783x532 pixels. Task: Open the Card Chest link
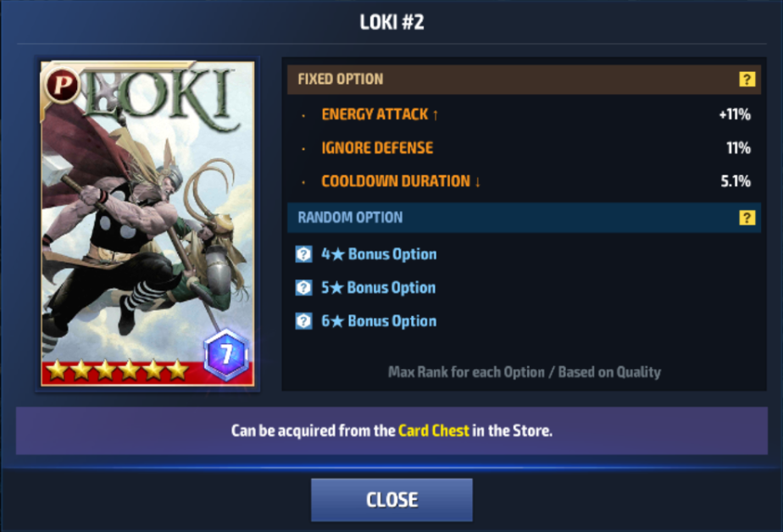click(x=434, y=430)
